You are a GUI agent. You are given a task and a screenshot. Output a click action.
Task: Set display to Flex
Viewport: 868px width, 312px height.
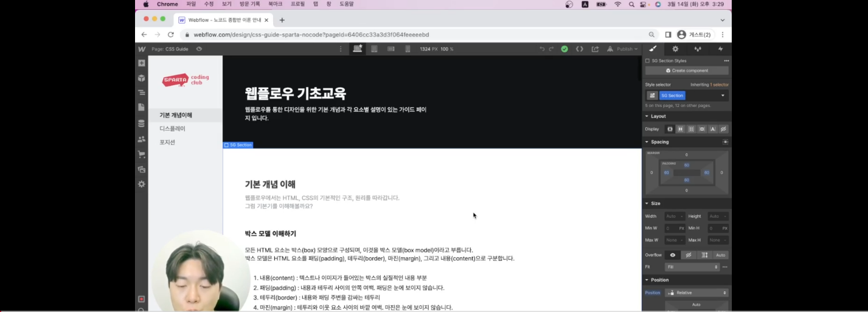click(x=681, y=129)
